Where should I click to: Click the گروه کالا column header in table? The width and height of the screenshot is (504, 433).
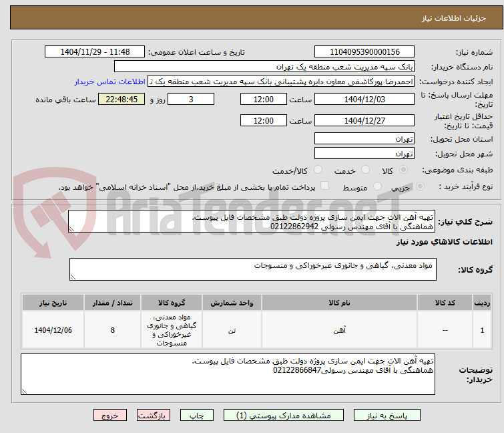[172, 303]
